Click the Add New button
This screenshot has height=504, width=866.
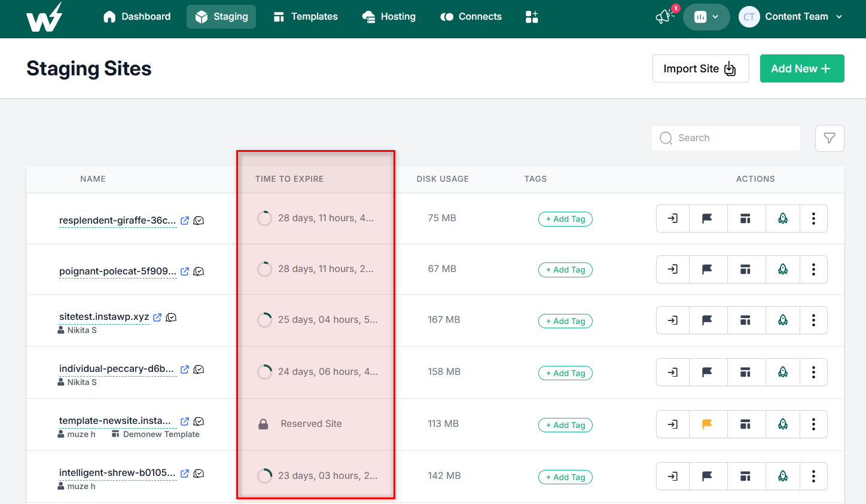point(802,69)
